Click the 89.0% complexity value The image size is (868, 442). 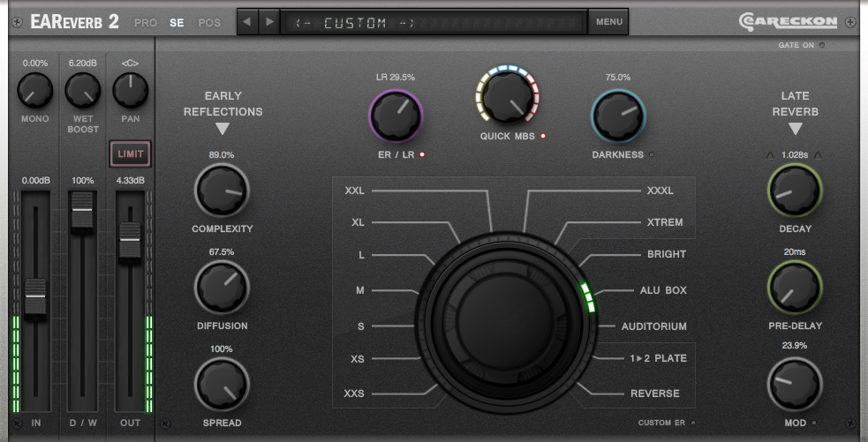222,155
